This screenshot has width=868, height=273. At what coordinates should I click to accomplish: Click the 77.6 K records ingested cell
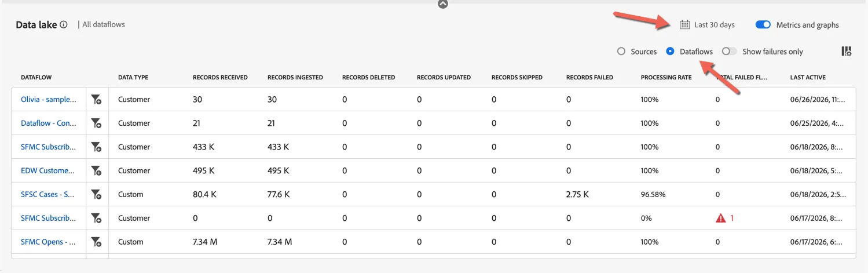[279, 195]
